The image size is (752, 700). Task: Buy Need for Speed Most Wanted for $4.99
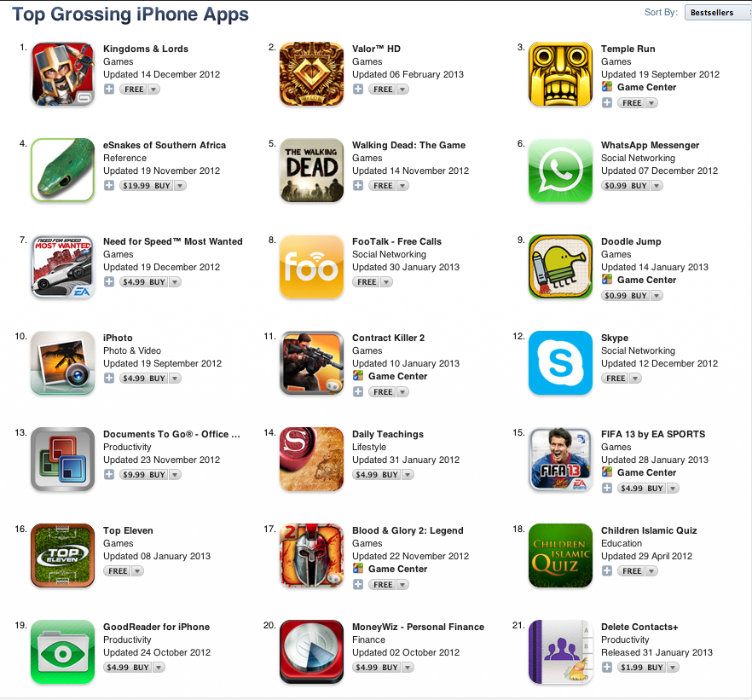pos(144,282)
